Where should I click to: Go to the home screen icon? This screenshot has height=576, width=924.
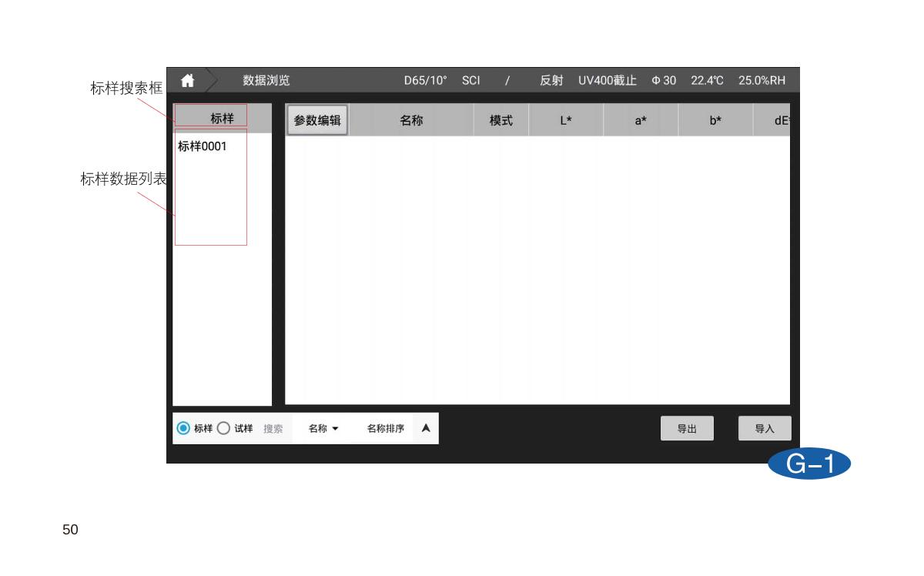187,81
